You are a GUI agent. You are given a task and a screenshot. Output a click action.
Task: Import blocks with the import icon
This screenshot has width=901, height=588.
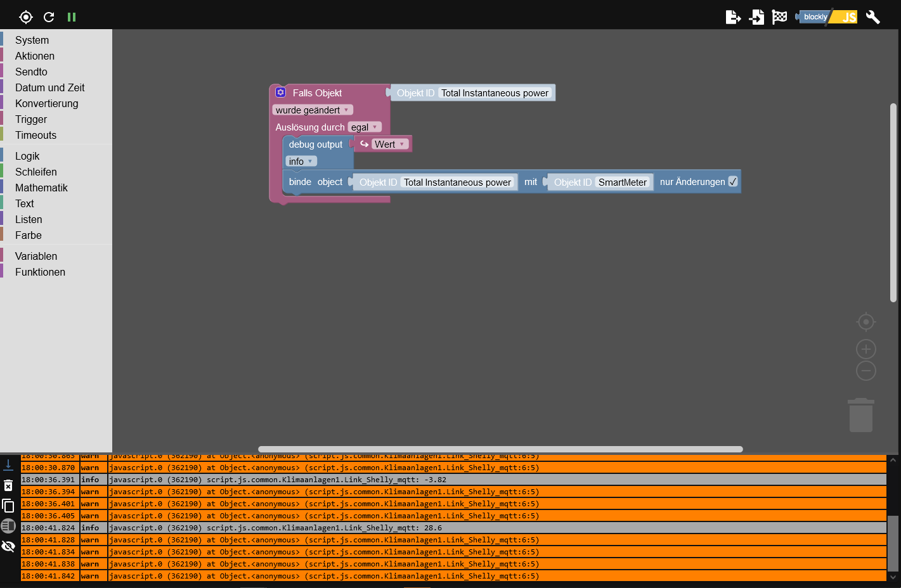tap(756, 17)
